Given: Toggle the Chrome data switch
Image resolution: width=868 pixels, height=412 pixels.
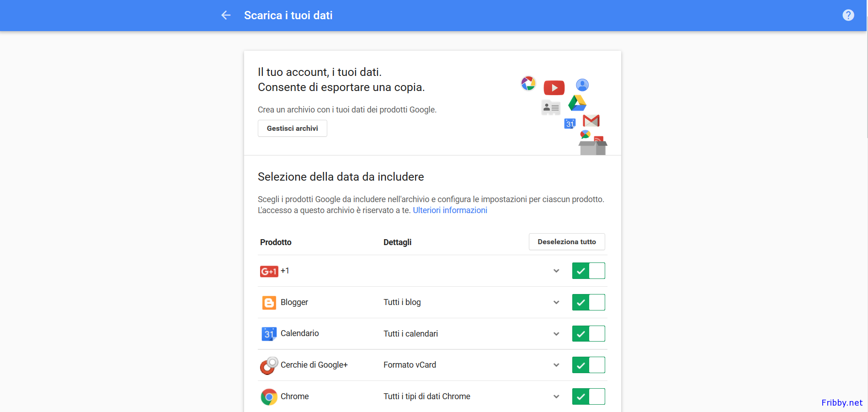Looking at the screenshot, I should point(588,396).
